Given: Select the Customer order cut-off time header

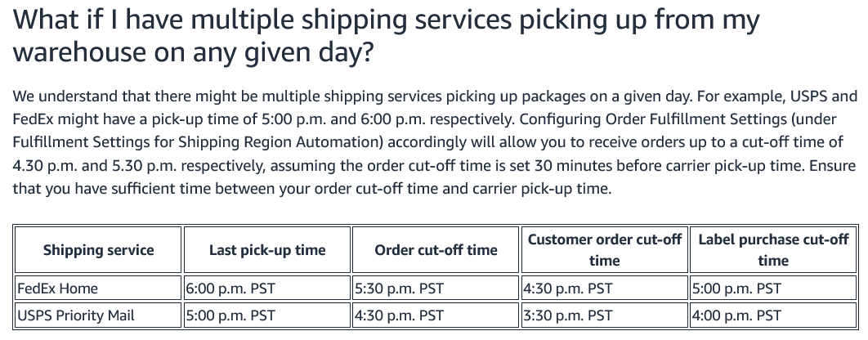Looking at the screenshot, I should (x=605, y=250).
